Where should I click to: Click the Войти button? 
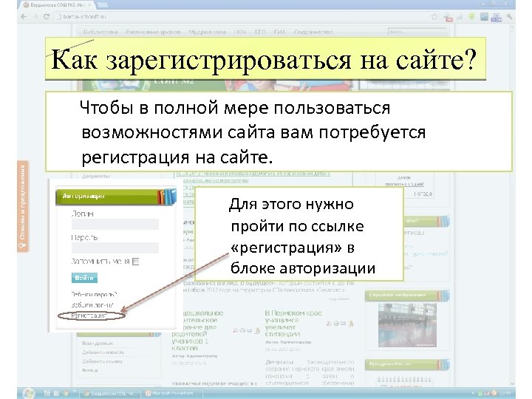tap(84, 278)
